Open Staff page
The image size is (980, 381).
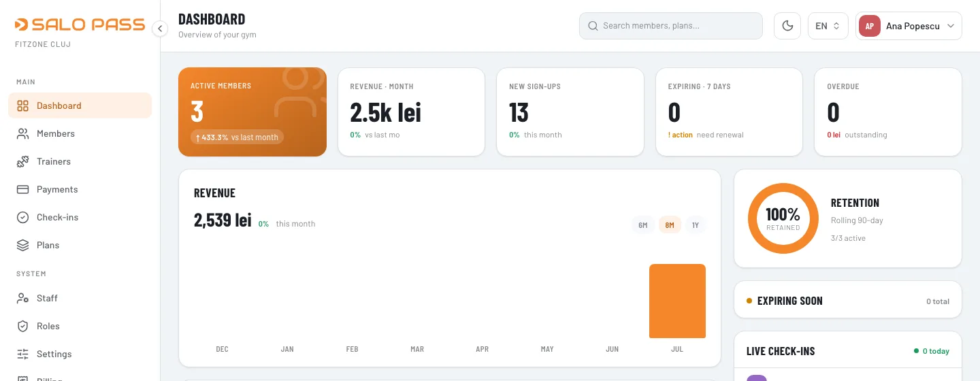coord(80,298)
